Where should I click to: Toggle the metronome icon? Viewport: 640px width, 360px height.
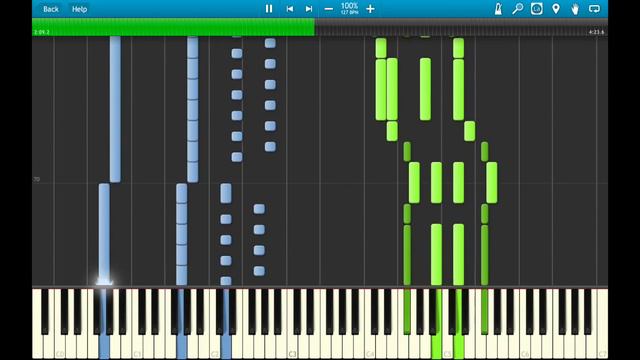pos(498,9)
